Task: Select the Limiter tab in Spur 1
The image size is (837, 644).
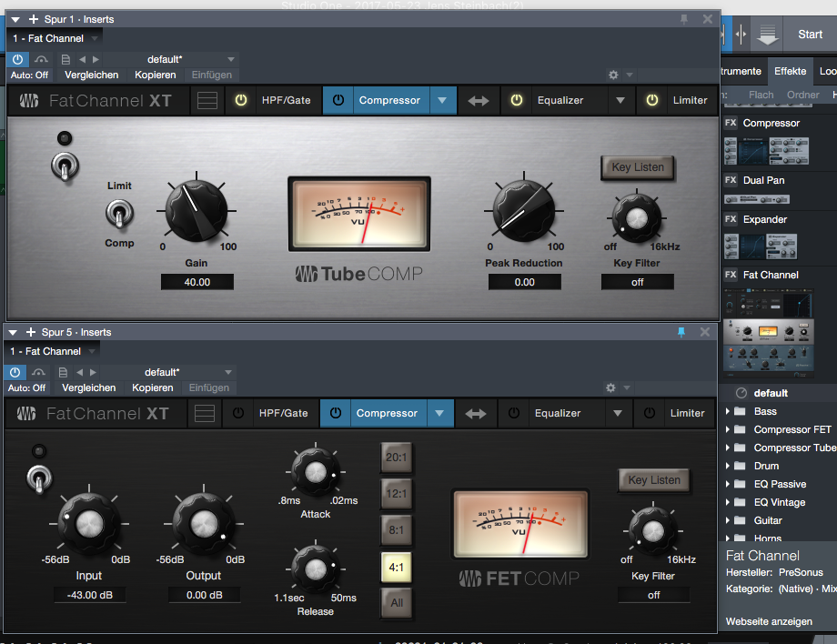Action: (x=690, y=100)
